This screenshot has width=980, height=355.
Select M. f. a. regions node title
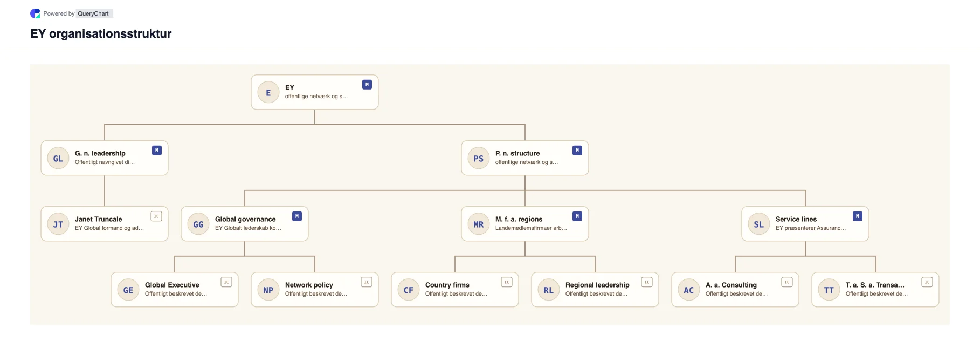click(519, 219)
